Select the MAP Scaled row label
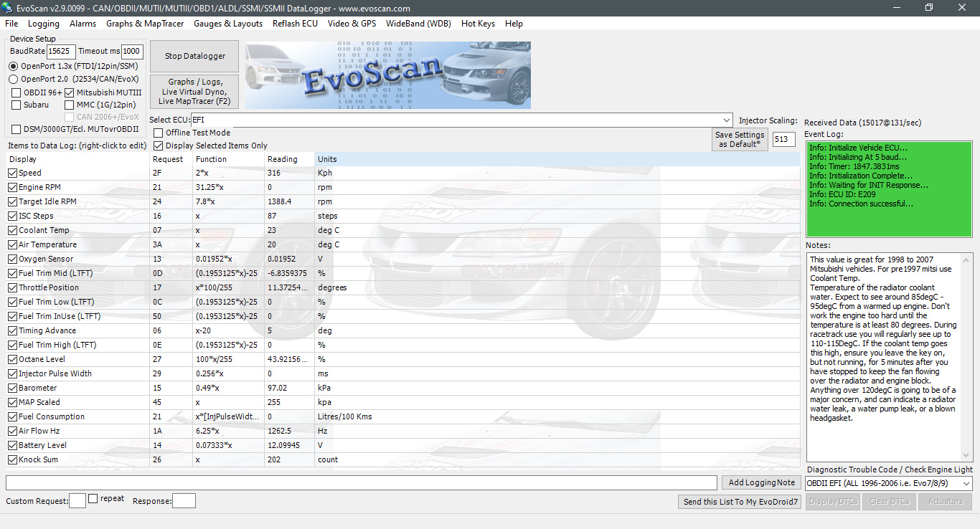980x529 pixels. (x=39, y=402)
